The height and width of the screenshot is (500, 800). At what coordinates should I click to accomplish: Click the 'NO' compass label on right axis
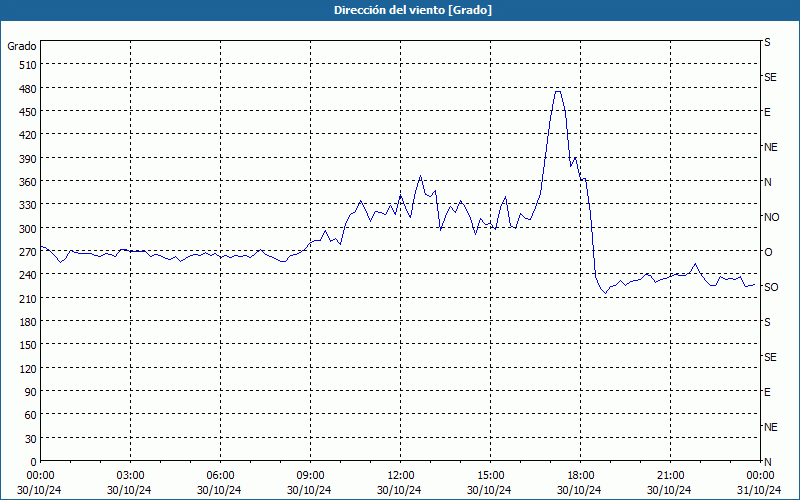[771, 217]
